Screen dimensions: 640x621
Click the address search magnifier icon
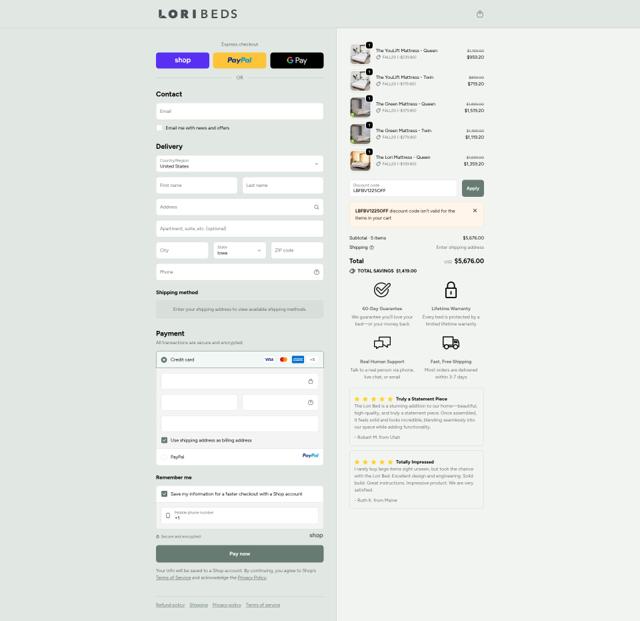(x=316, y=207)
